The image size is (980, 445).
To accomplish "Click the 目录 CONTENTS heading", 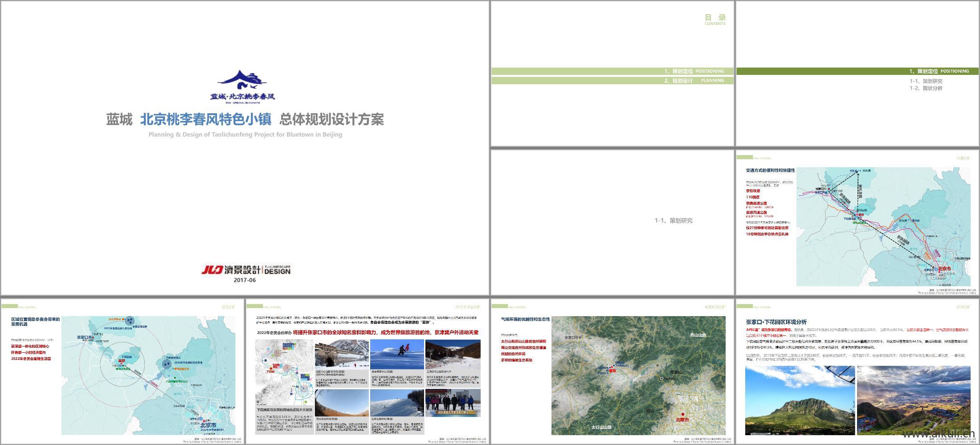I will pyautogui.click(x=715, y=20).
